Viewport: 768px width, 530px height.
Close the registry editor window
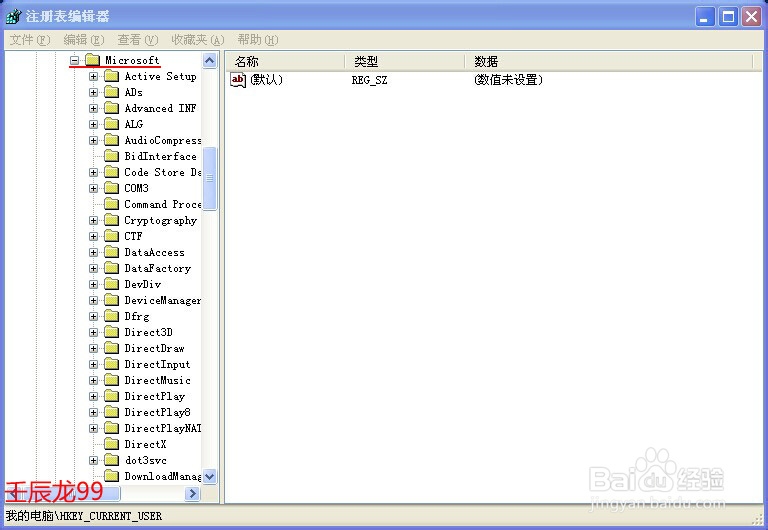[x=751, y=17]
